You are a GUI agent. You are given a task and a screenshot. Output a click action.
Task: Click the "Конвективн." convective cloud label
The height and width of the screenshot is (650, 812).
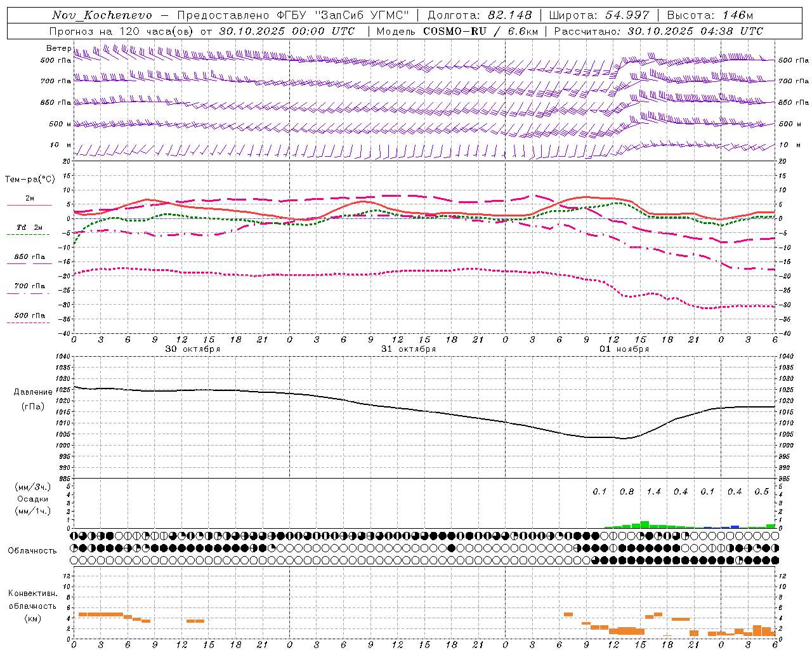pyautogui.click(x=32, y=594)
